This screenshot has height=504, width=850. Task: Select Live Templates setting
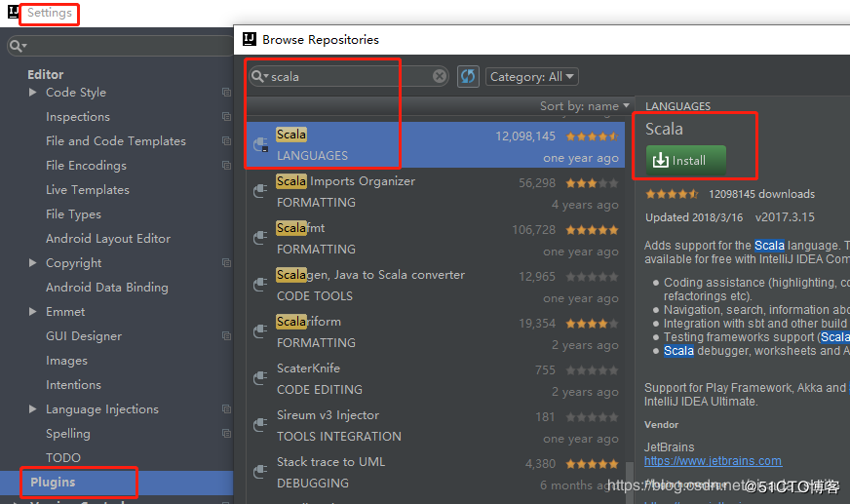coord(88,190)
